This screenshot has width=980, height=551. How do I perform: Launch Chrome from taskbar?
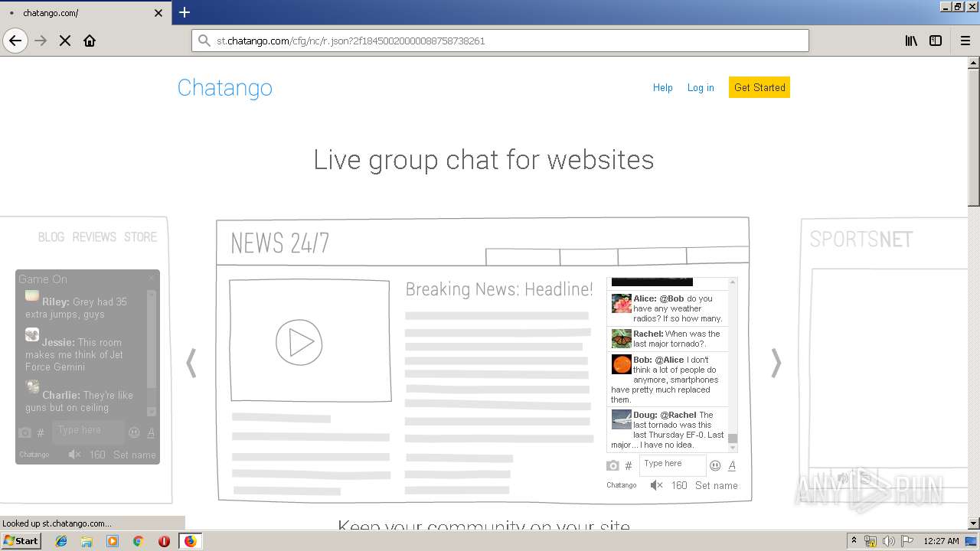point(138,541)
